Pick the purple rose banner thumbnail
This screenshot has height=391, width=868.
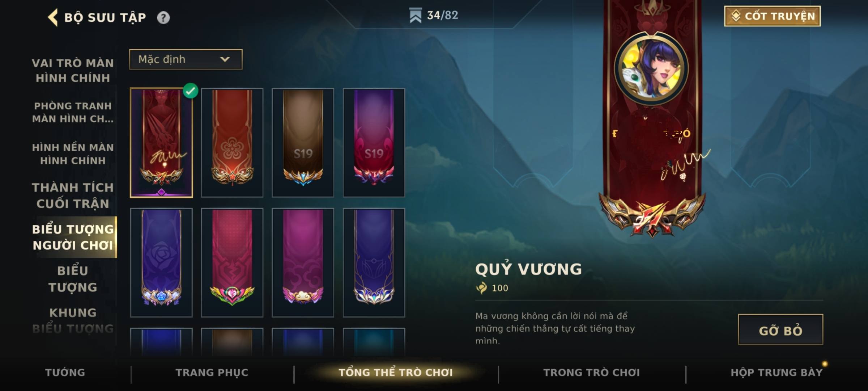tap(161, 262)
